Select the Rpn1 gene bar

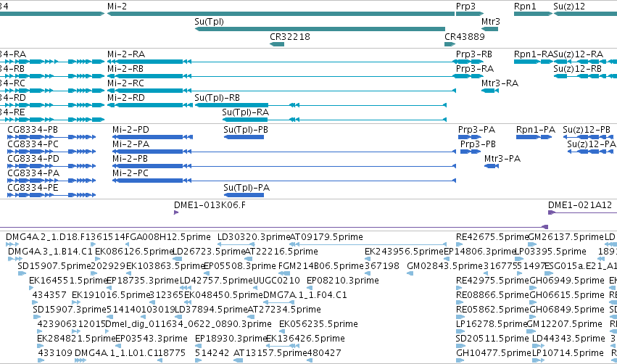533,14
